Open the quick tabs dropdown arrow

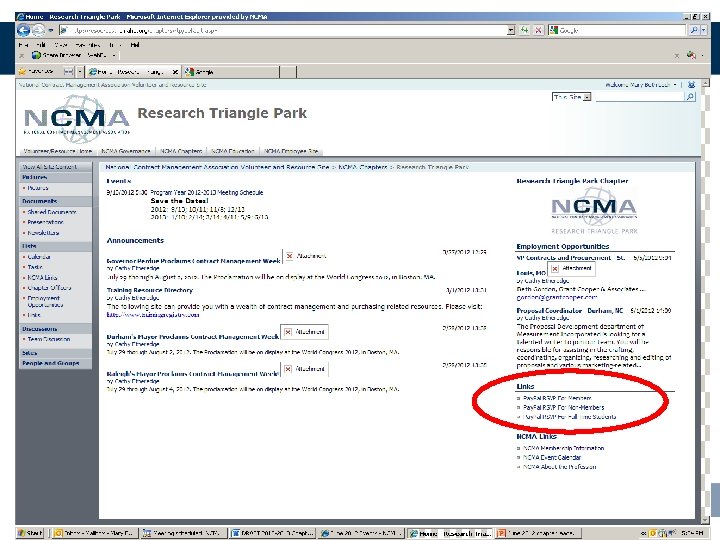(x=79, y=72)
